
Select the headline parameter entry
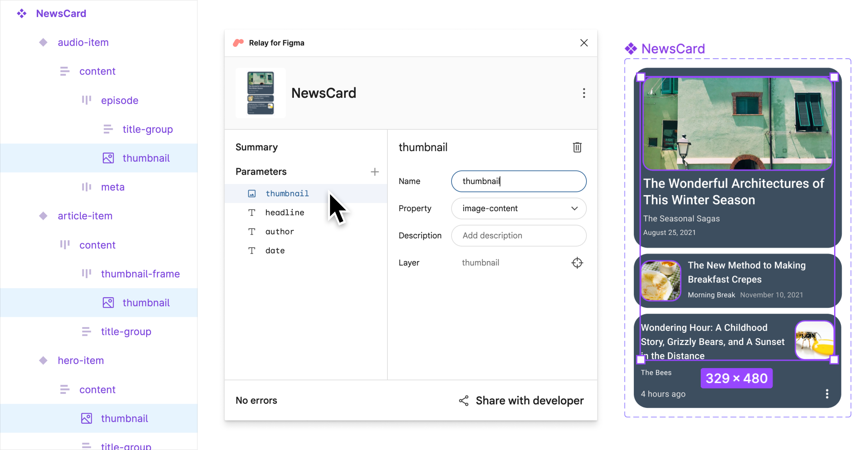click(285, 212)
